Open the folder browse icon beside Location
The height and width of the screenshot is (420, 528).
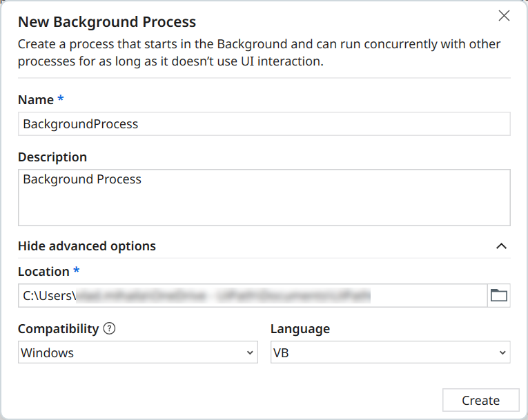(x=498, y=296)
